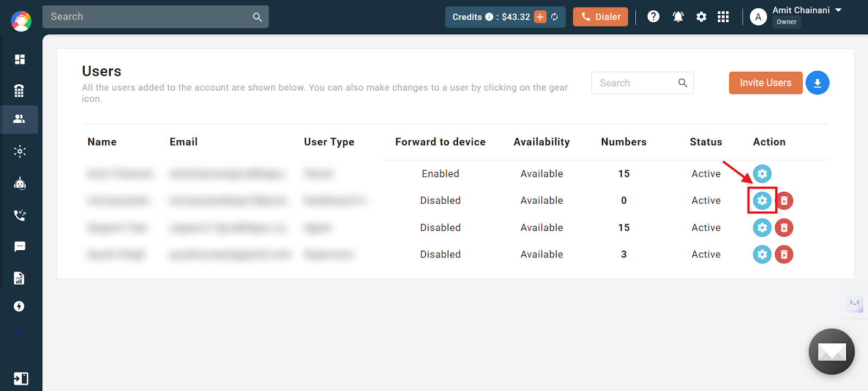Refresh the credits balance
The width and height of the screenshot is (868, 391).
pos(554,17)
